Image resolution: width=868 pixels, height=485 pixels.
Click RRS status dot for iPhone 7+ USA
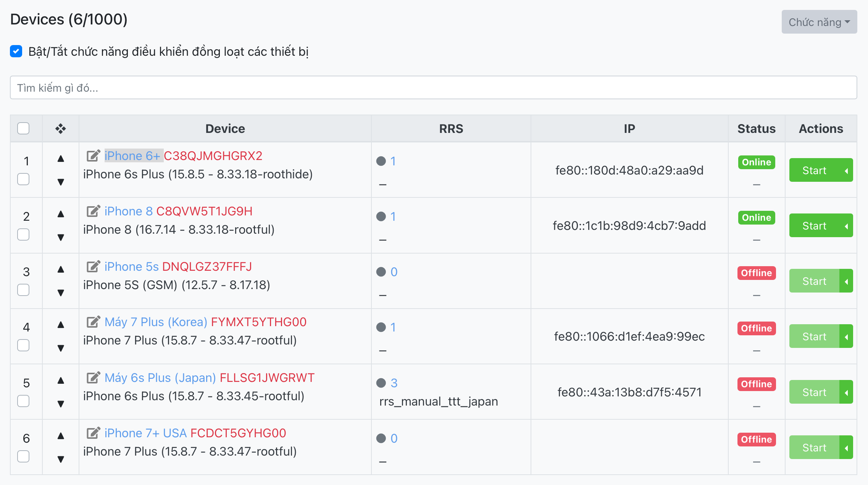click(x=381, y=438)
